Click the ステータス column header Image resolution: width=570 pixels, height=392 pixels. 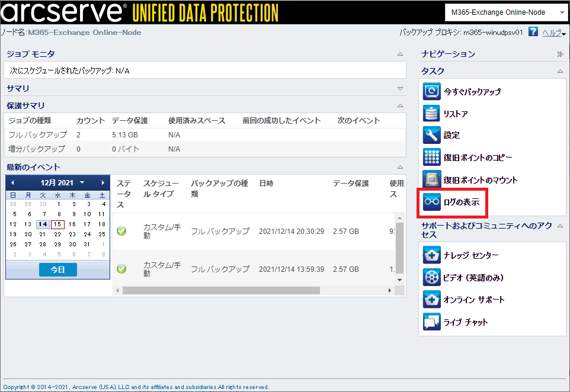pos(124,194)
